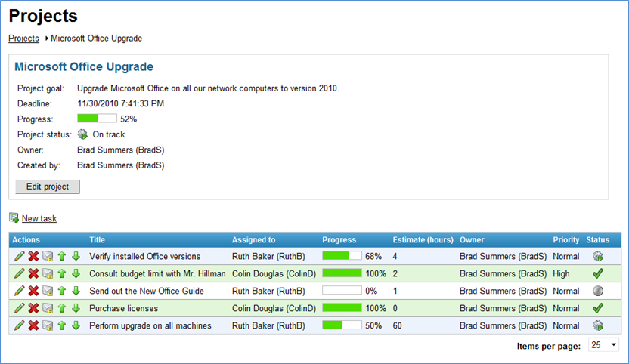
Task: Move Purchase licenses task down
Action: tap(76, 308)
